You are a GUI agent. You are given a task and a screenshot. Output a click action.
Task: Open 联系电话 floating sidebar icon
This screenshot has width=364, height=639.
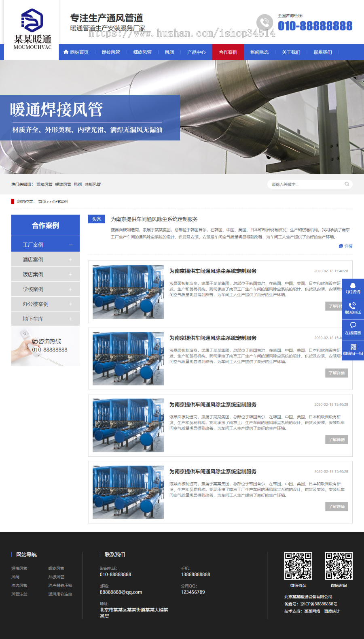click(353, 309)
